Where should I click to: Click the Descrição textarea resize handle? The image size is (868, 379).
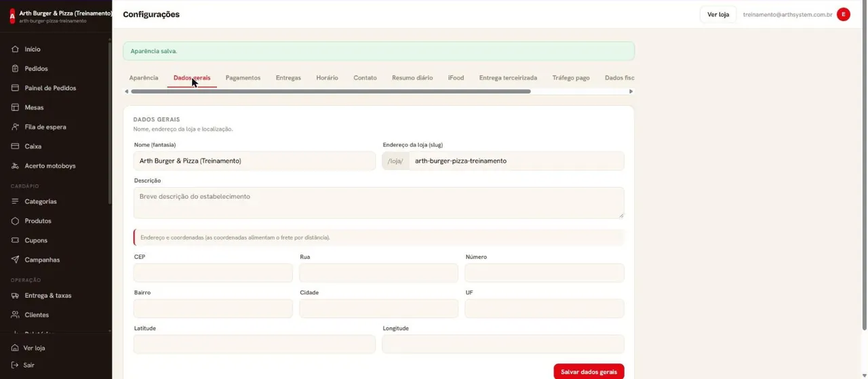coord(620,215)
